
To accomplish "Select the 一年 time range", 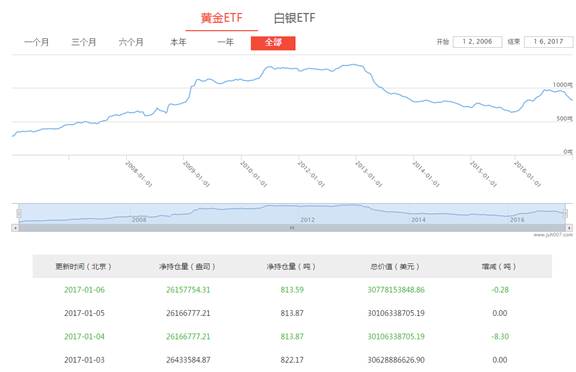I will [226, 42].
